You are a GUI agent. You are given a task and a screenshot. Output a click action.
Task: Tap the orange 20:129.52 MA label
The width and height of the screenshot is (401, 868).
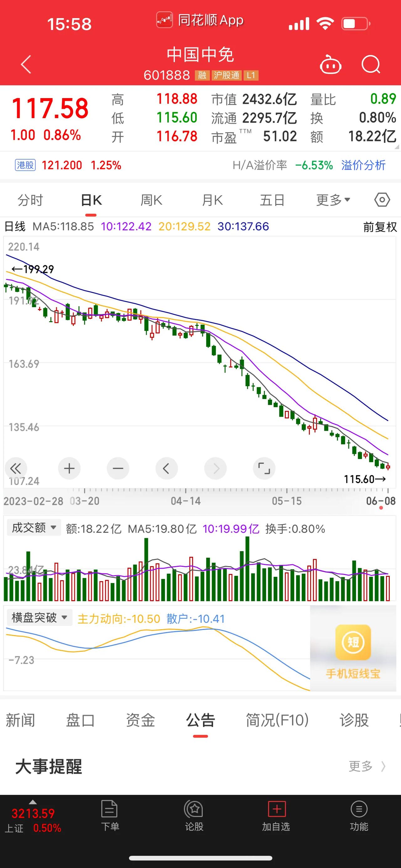[185, 226]
